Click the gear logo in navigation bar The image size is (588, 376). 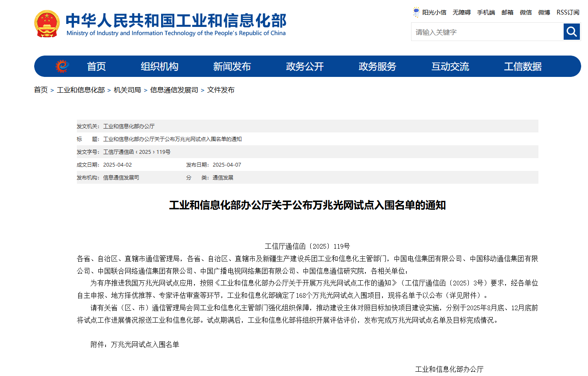tap(62, 66)
